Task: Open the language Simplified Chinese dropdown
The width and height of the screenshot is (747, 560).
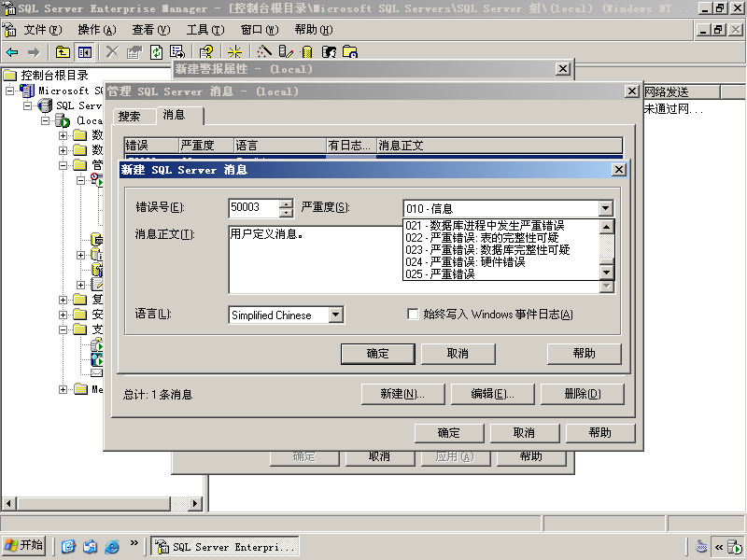Action: click(x=336, y=315)
